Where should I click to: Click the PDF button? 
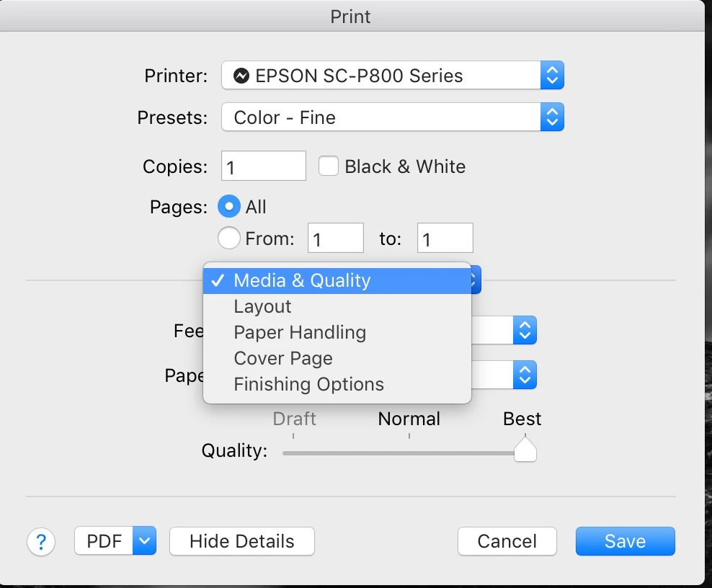click(x=104, y=541)
